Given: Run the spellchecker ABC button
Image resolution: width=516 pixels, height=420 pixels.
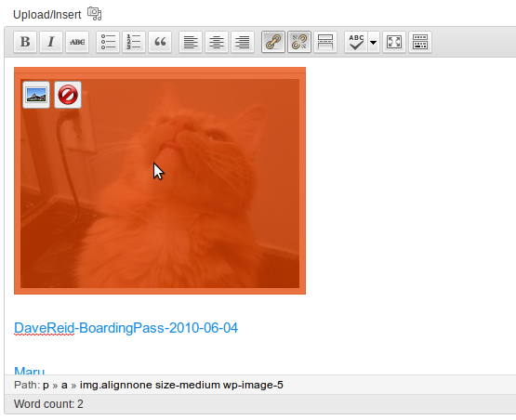Looking at the screenshot, I should 356,42.
